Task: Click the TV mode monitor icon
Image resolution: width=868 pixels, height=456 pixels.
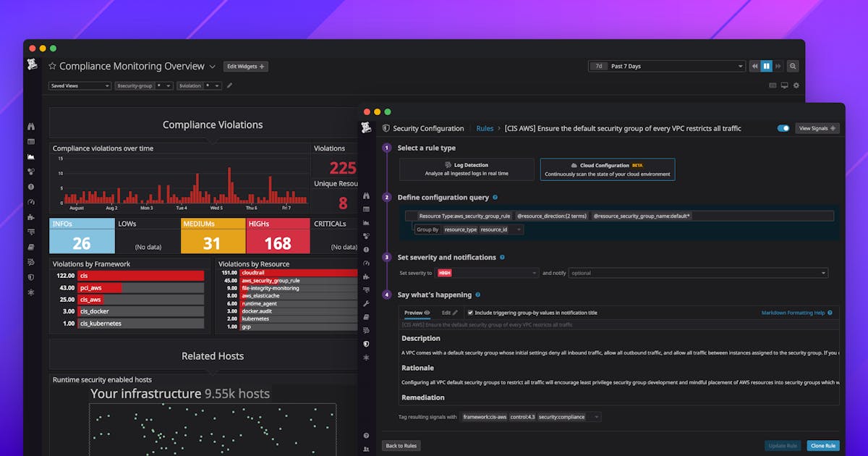Action: pyautogui.click(x=785, y=85)
